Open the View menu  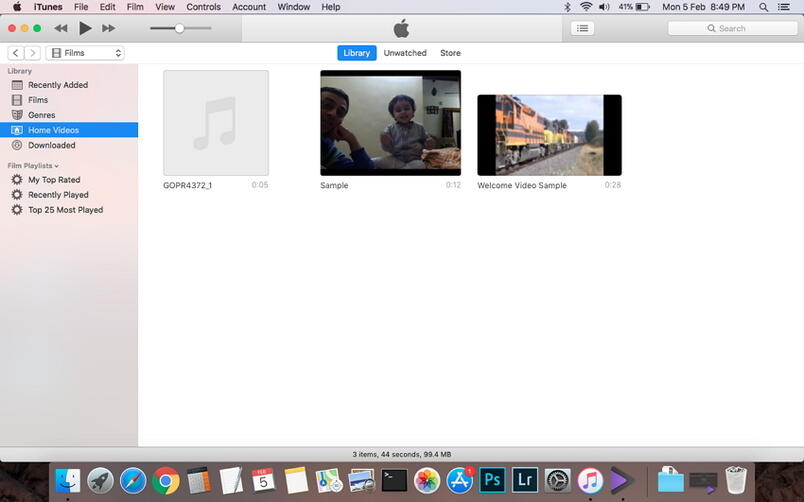click(x=165, y=7)
